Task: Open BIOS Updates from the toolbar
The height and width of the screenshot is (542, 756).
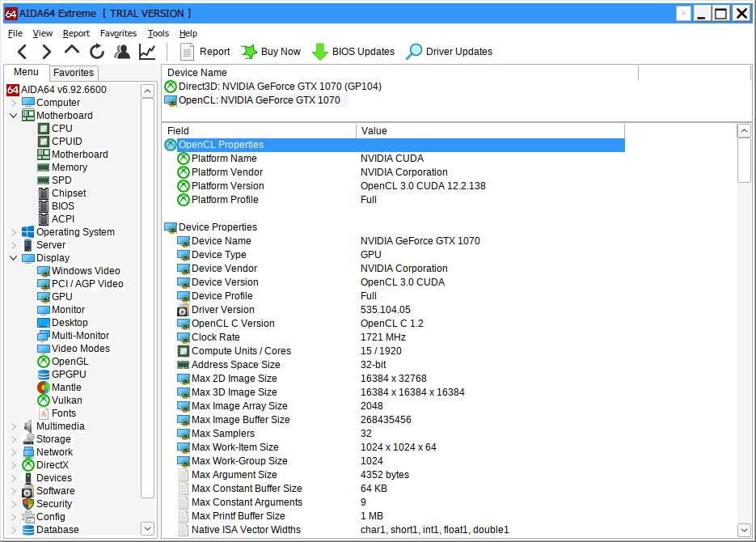Action: point(353,52)
